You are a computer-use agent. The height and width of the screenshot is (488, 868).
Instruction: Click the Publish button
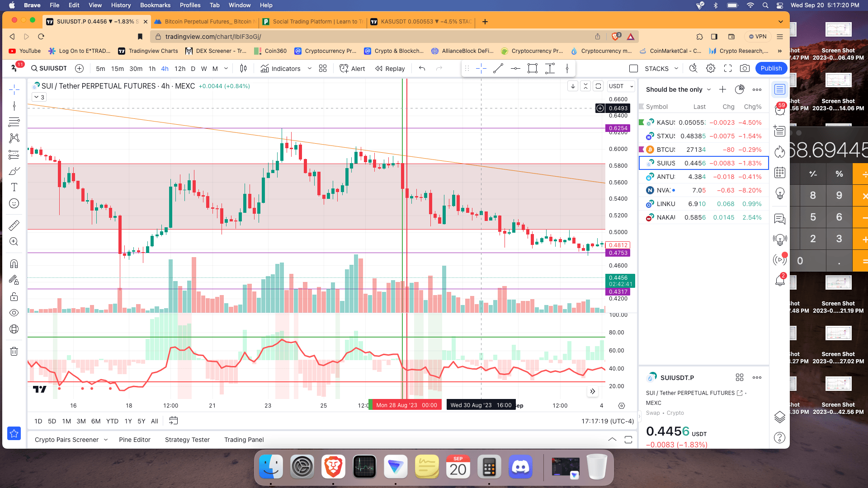[x=771, y=68]
